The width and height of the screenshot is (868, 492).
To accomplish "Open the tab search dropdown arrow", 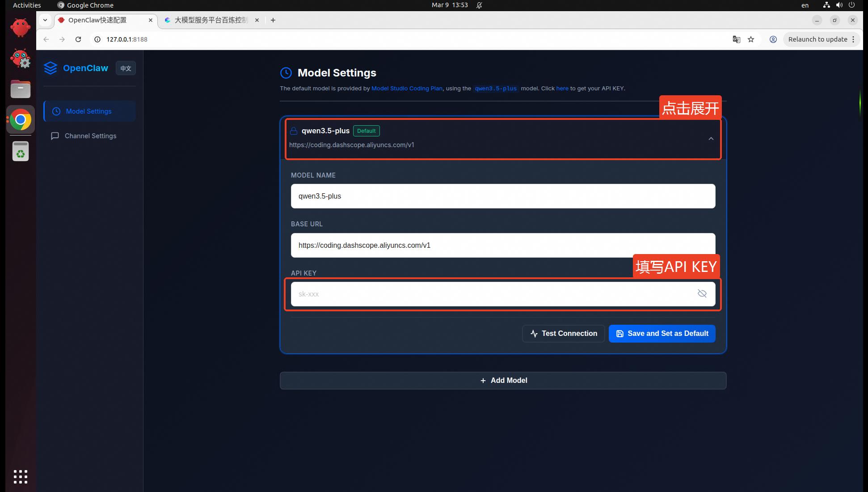I will tap(45, 20).
